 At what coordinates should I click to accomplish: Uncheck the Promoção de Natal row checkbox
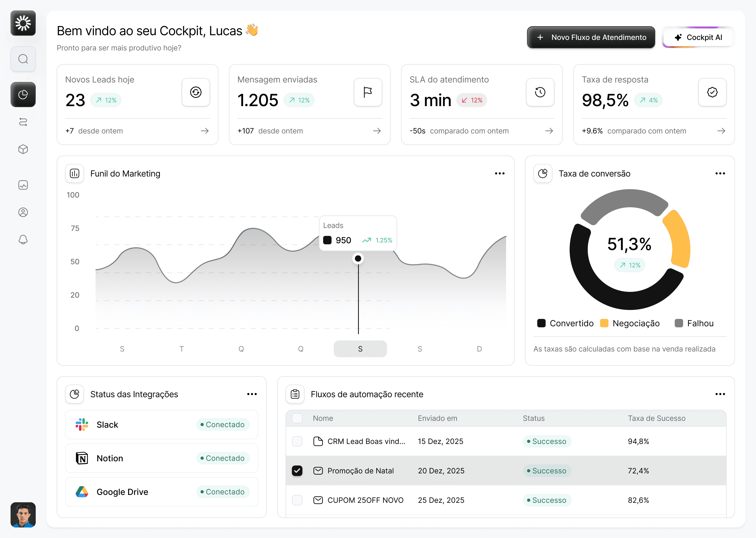click(297, 470)
